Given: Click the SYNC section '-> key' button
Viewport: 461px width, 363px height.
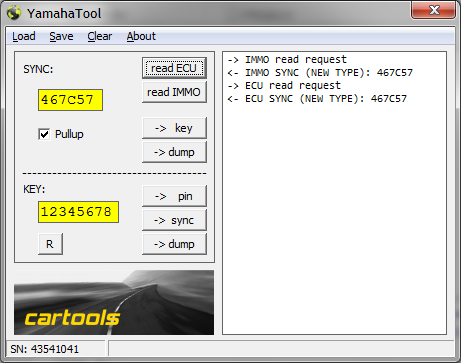Looking at the screenshot, I should click(174, 128).
